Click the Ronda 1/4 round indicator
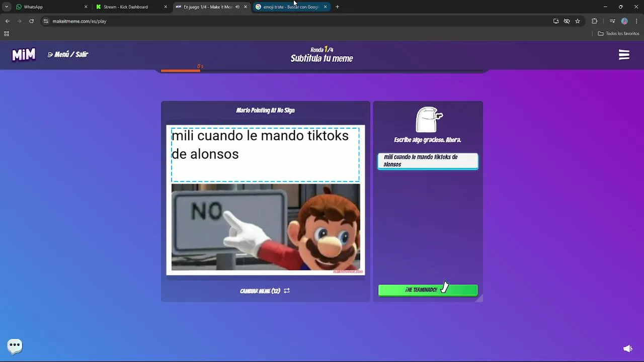Image resolution: width=644 pixels, height=362 pixels. (x=321, y=49)
